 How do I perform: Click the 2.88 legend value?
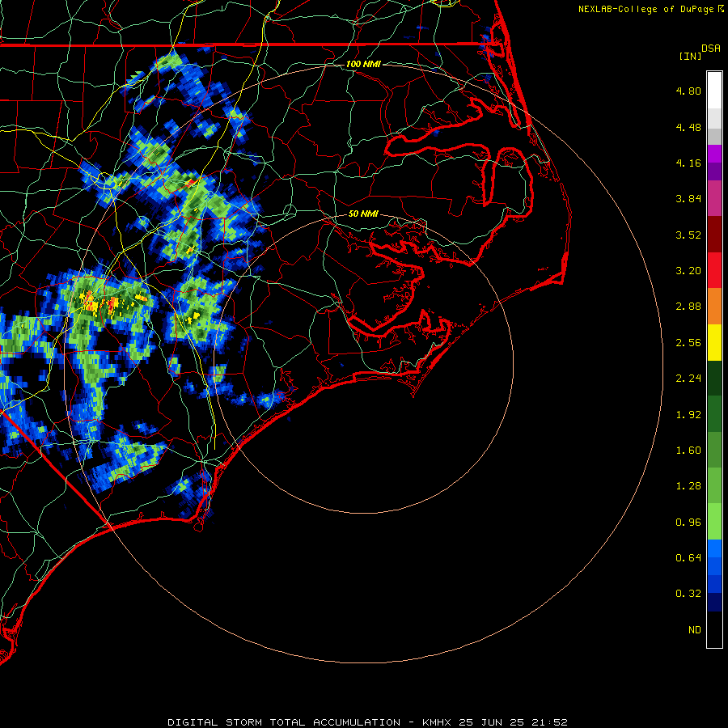click(688, 307)
